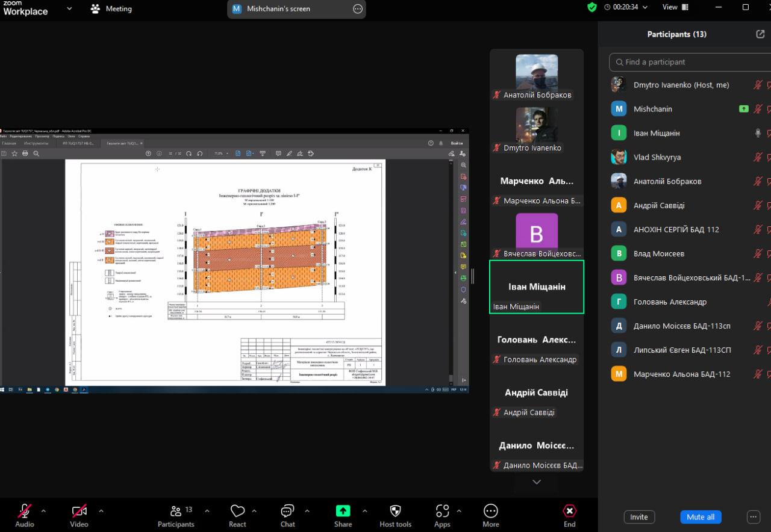
Task: Pop out the Participants panel
Action: (x=760, y=34)
